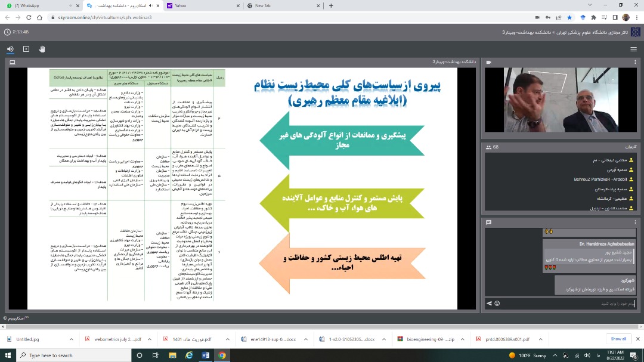Screen dimensions: 644x362
Task: Raise hand using the hand icon
Action: [x=42, y=49]
